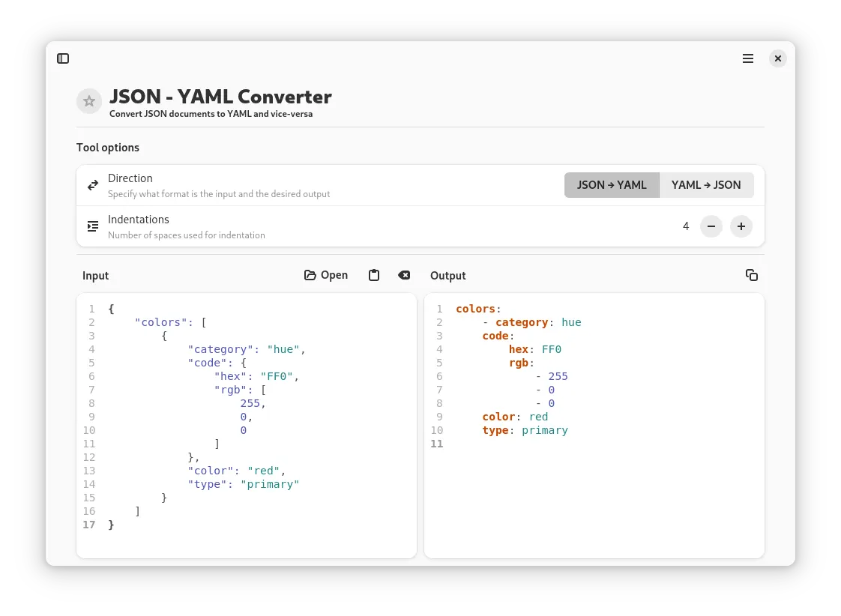Click the Indentations option icon
The height and width of the screenshot is (616, 841).
93,226
